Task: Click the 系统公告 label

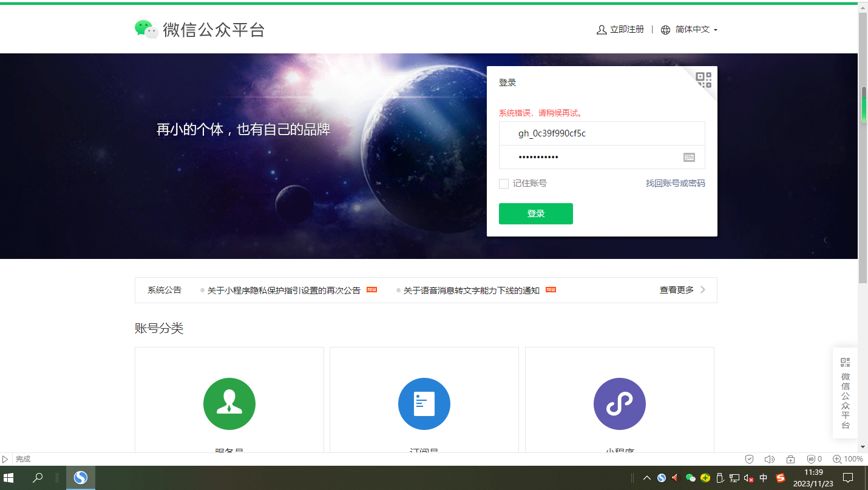Action: point(164,290)
